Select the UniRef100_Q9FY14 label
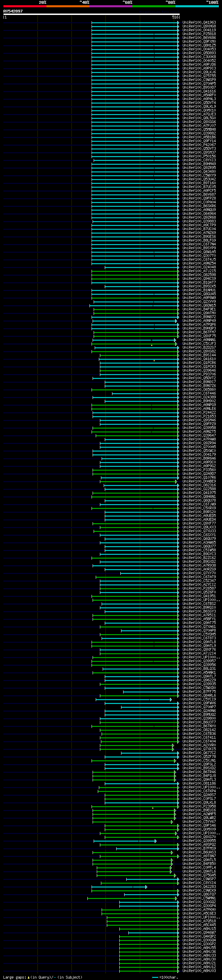 click(x=199, y=141)
